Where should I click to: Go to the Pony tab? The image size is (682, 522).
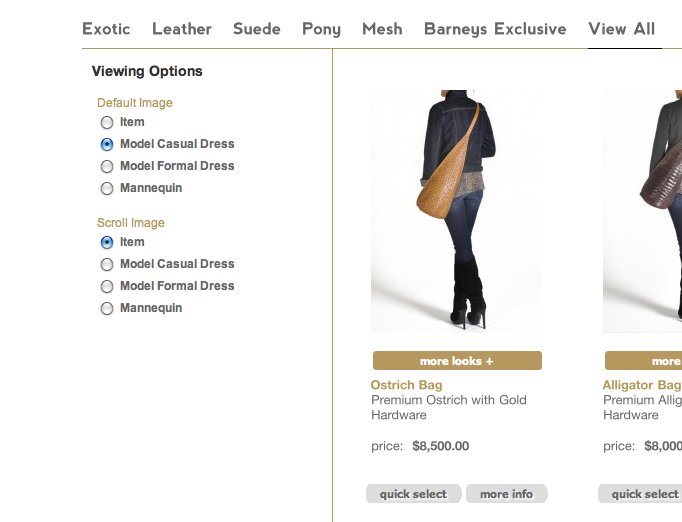click(321, 29)
